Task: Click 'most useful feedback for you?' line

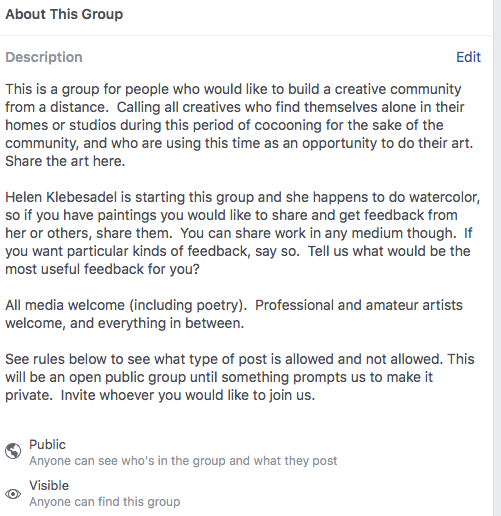Action: tap(102, 269)
